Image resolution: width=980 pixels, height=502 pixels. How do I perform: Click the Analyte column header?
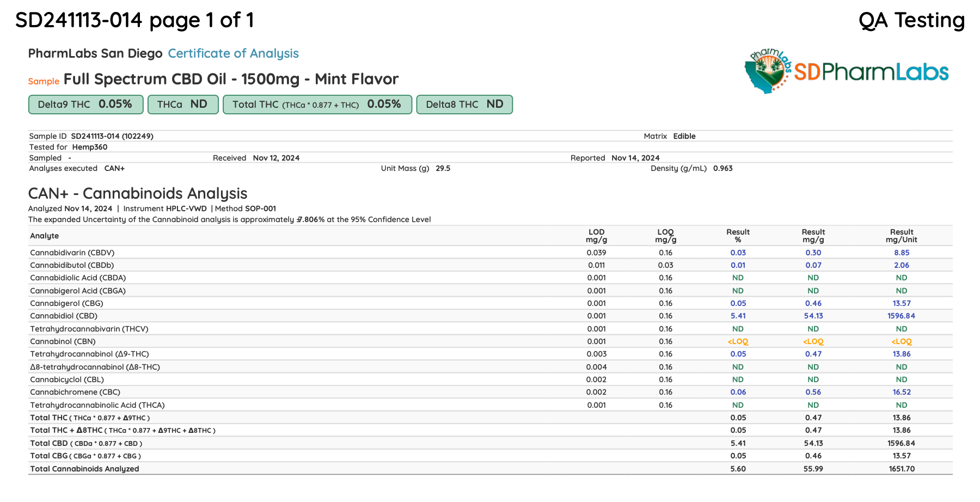coord(45,236)
